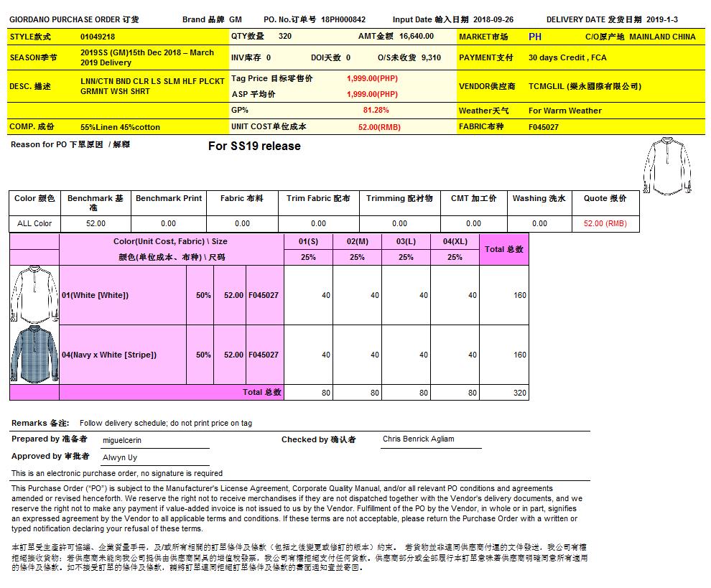This screenshot has width=711, height=588.
Task: Select the market value PH
Action: (535, 36)
